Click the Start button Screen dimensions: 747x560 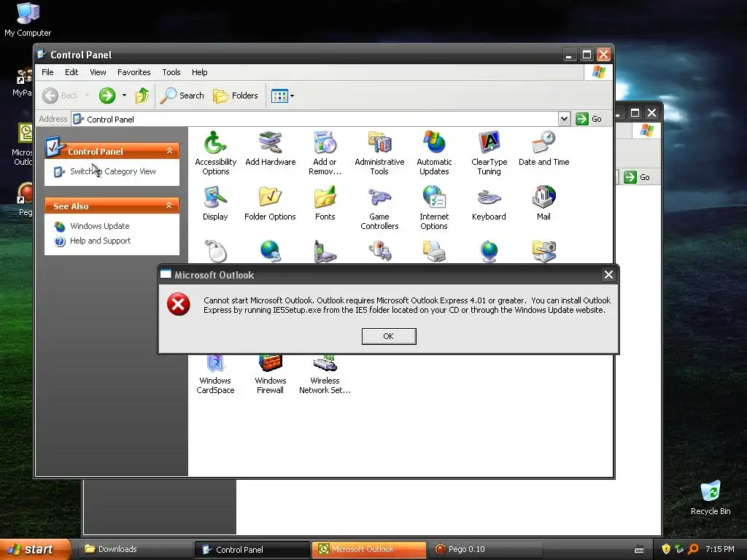click(34, 549)
